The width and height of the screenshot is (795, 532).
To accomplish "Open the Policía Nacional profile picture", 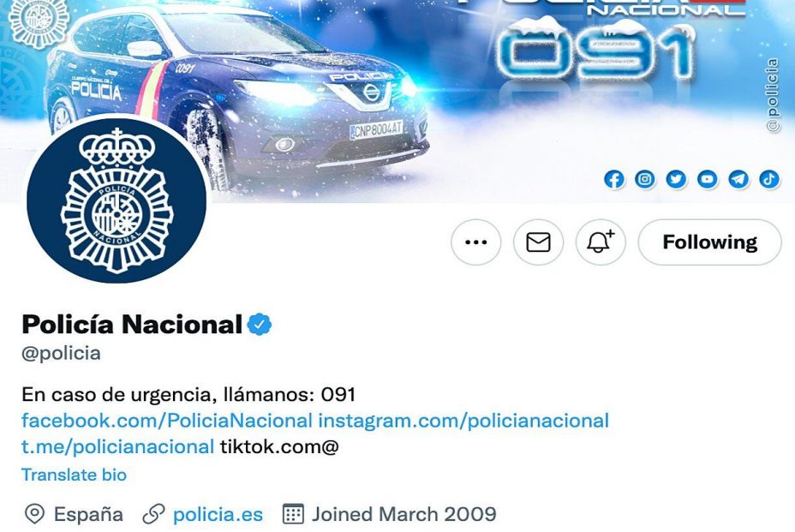I will (117, 200).
